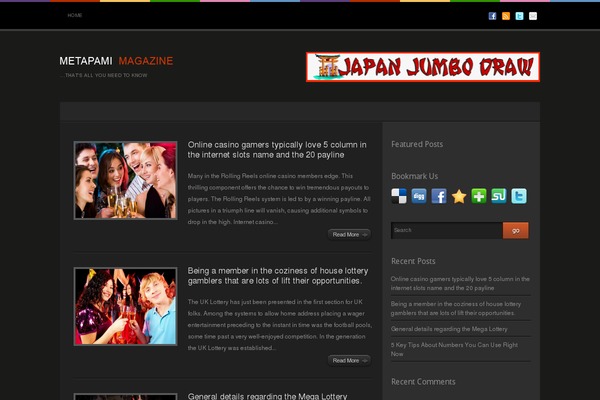Open the Mega Lottery article title

(x=267, y=396)
